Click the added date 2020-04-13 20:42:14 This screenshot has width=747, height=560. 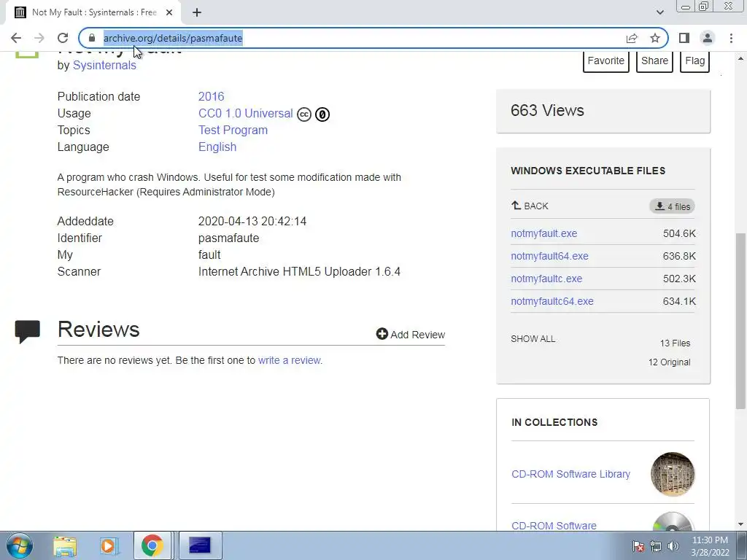252,222
